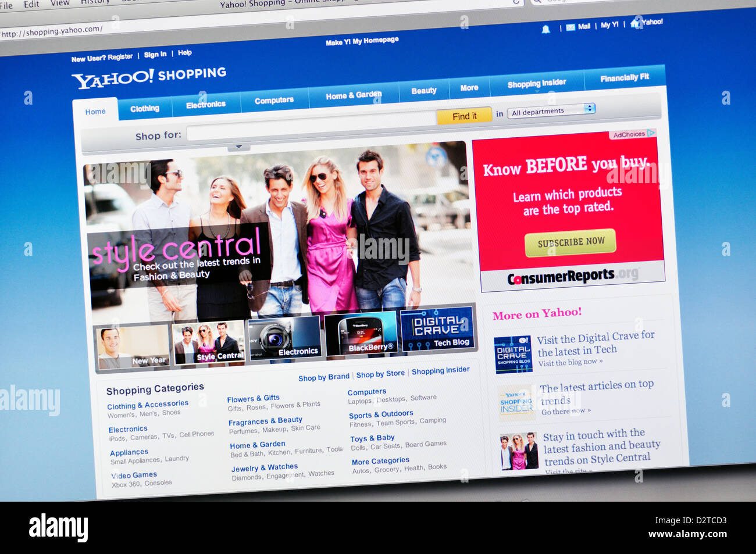756x554 pixels.
Task: Open the More Categories link
Action: pyautogui.click(x=380, y=461)
